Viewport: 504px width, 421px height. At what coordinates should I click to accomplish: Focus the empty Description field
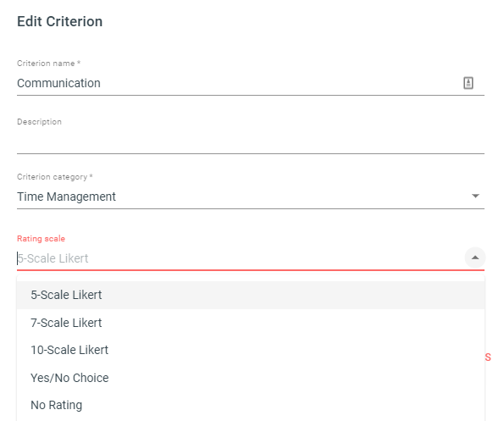251,141
